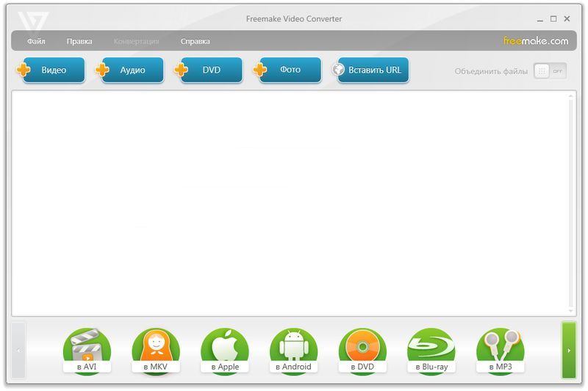Click the 'Вставить URL' button
Screen dimensions: 588x391
pyautogui.click(x=373, y=71)
